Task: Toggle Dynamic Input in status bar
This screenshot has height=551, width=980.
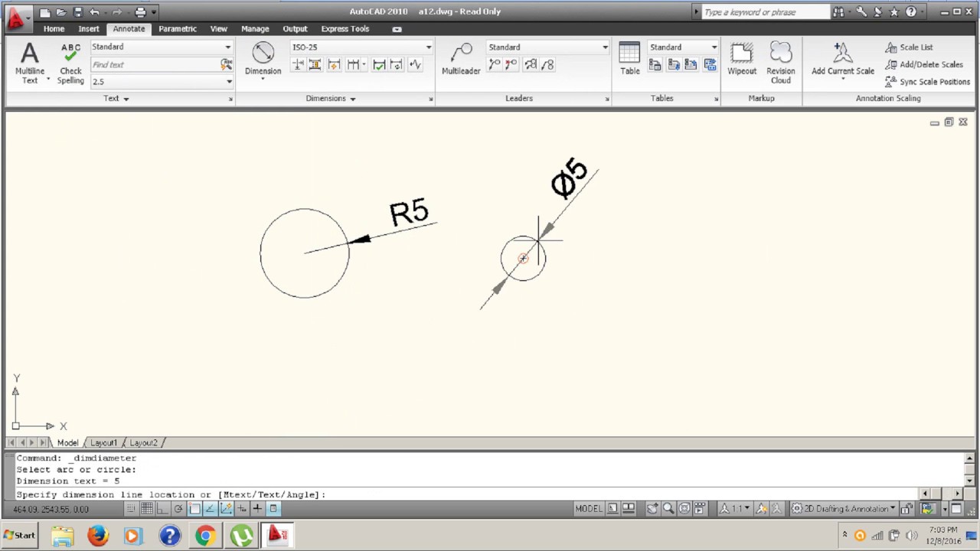Action: point(242,509)
